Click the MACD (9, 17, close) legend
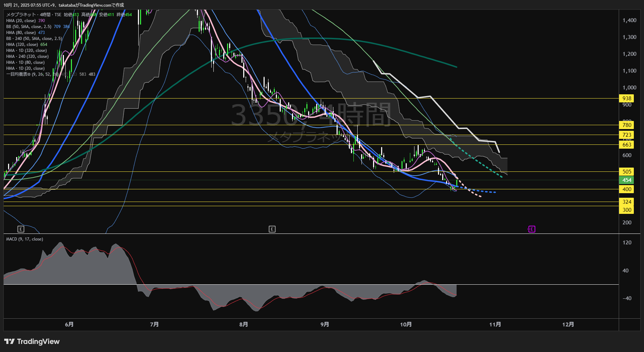644x352 pixels. click(25, 239)
